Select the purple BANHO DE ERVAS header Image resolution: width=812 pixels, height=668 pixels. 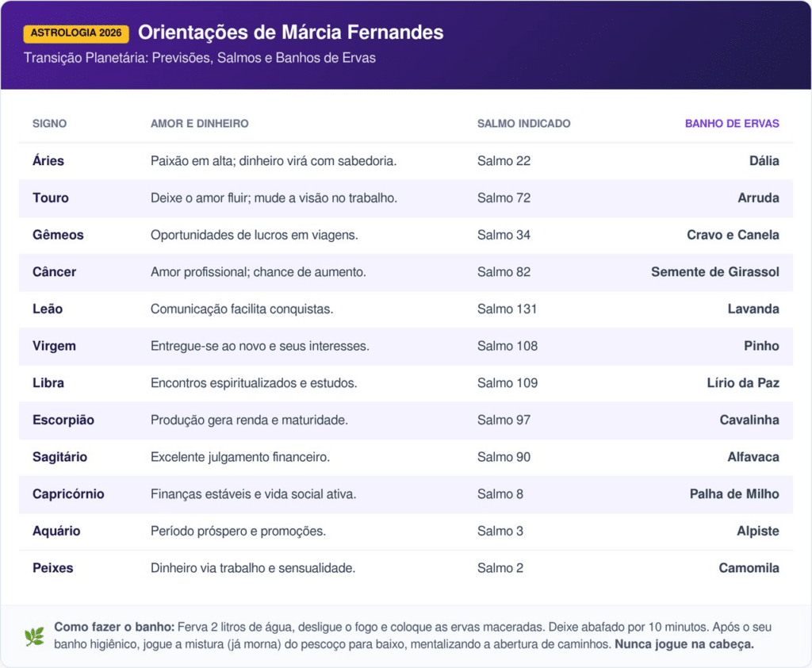pos(731,124)
